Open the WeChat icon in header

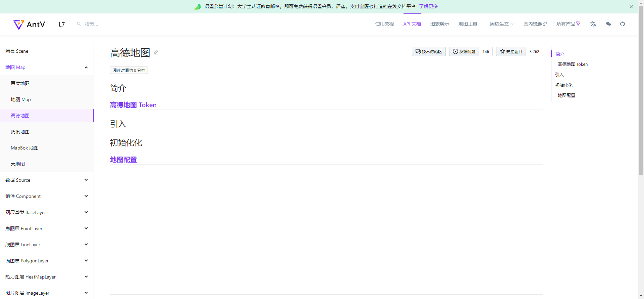click(608, 24)
